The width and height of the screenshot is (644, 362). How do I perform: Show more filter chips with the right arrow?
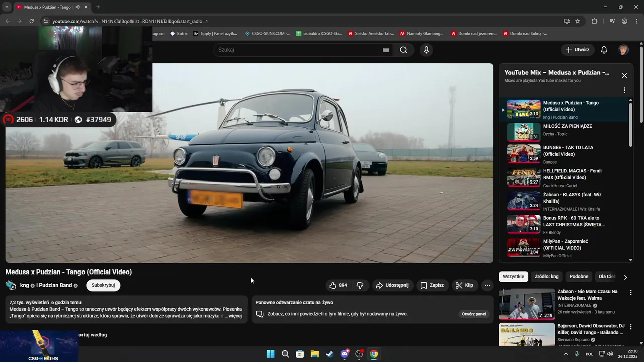click(x=625, y=277)
